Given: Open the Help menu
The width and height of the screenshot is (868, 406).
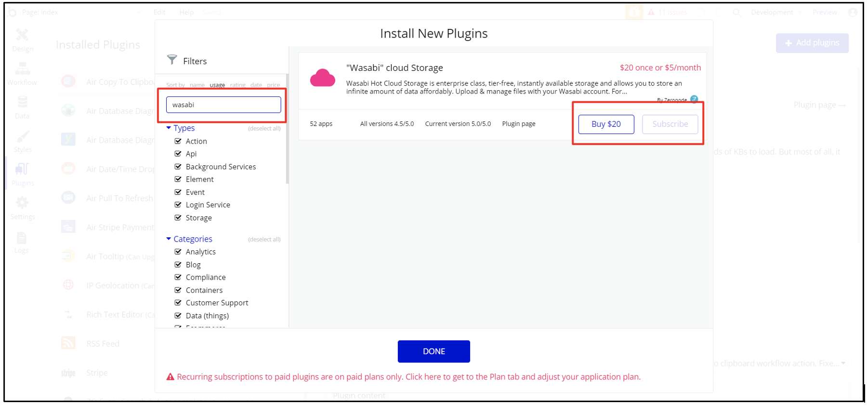Looking at the screenshot, I should [186, 12].
